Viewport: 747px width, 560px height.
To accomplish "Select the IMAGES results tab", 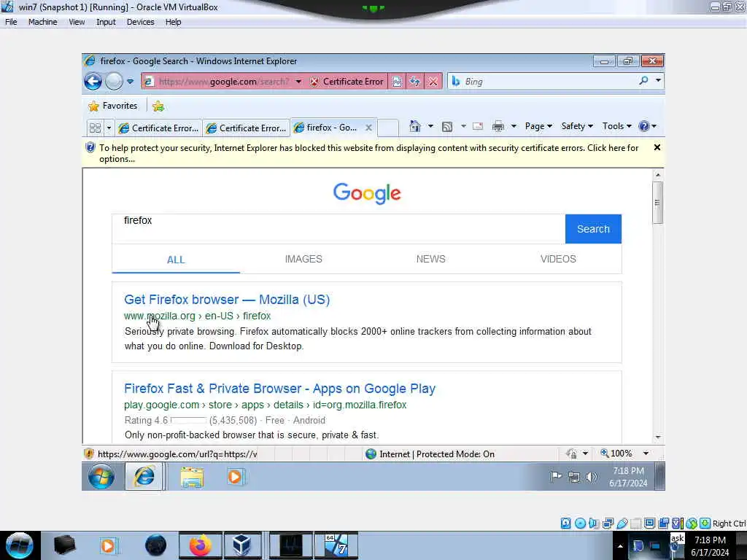I will [x=303, y=259].
